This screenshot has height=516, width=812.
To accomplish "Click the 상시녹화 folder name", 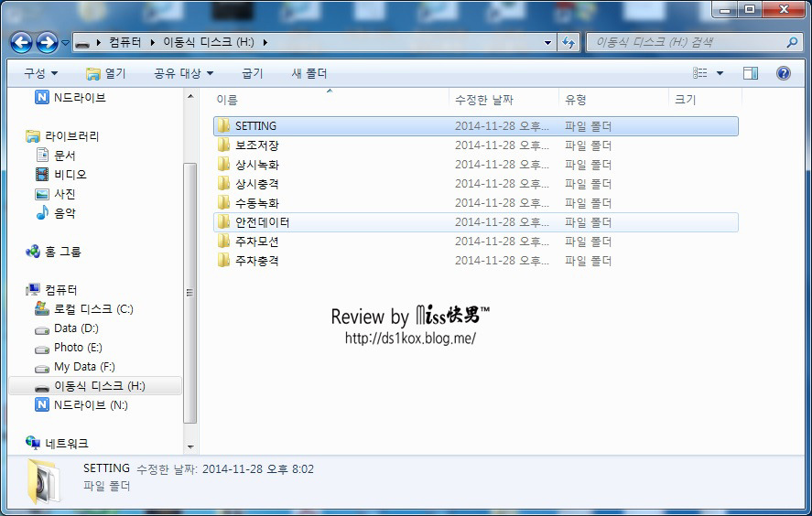I will pos(257,165).
